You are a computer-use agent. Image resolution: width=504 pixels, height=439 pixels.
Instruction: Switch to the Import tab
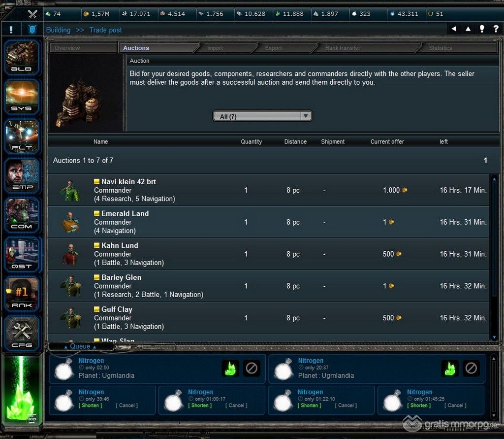click(x=215, y=48)
